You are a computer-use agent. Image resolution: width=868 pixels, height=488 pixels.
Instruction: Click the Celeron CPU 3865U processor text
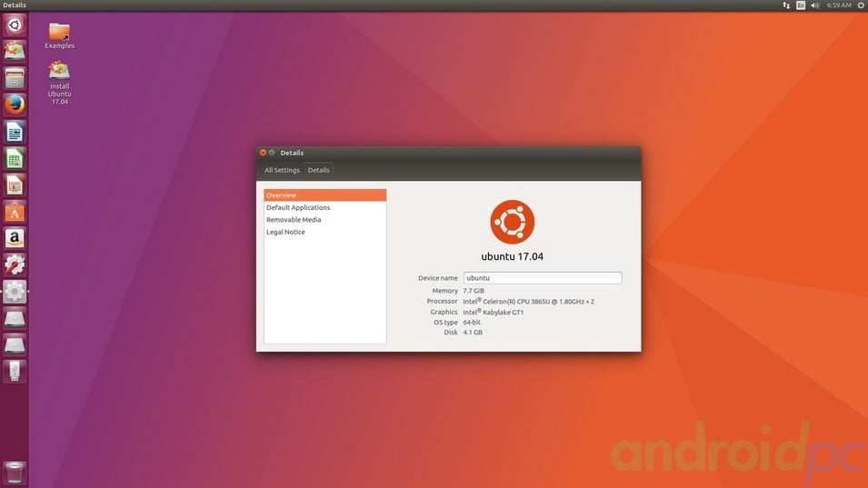(529, 302)
